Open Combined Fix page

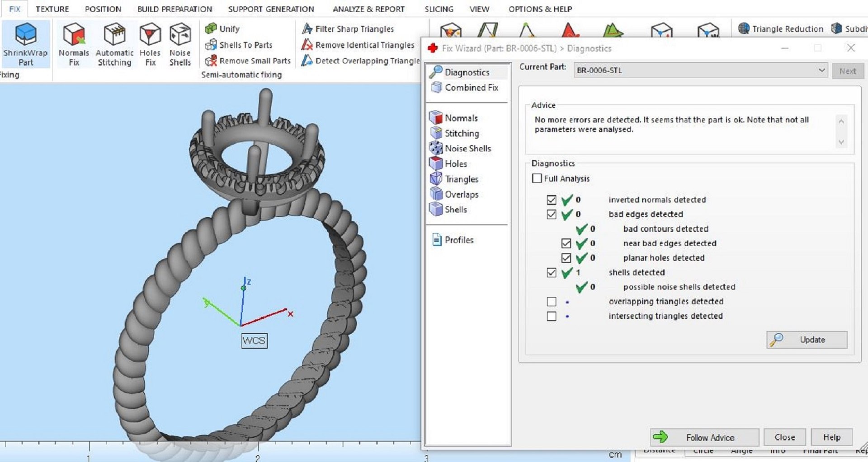click(x=465, y=88)
